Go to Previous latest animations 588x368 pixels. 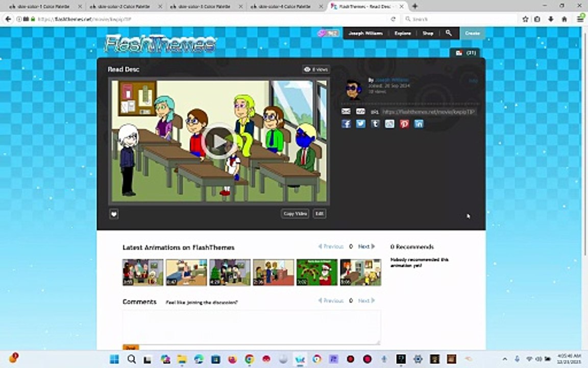(331, 246)
